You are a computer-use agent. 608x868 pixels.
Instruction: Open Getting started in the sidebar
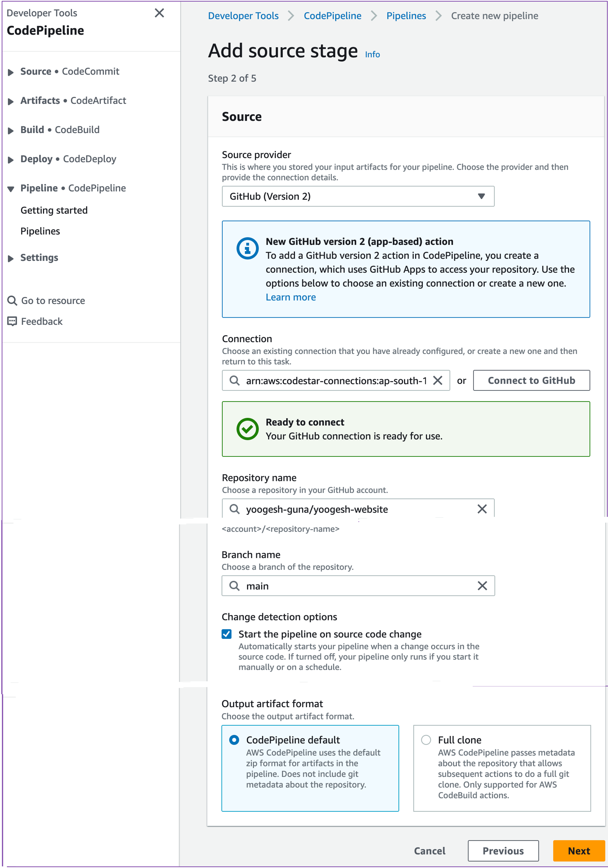(x=54, y=210)
